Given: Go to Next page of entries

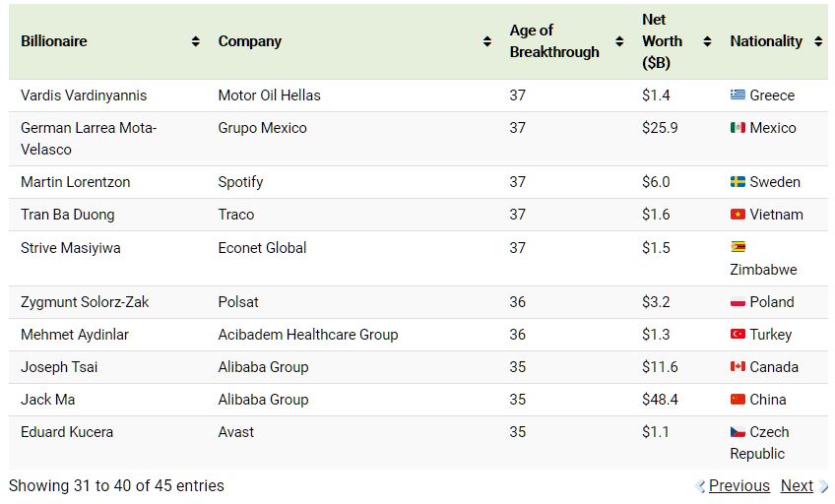Looking at the screenshot, I should click(797, 485).
